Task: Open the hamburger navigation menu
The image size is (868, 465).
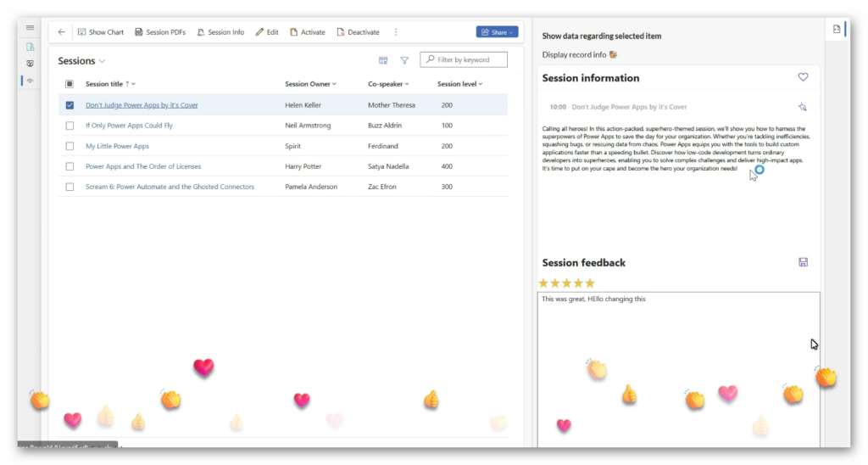Action: click(x=30, y=28)
